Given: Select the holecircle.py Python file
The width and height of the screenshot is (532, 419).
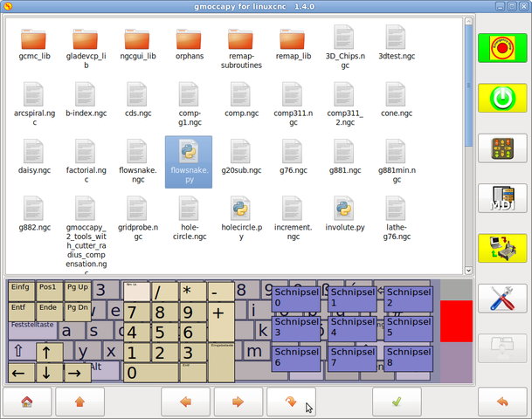Looking at the screenshot, I should [241, 218].
